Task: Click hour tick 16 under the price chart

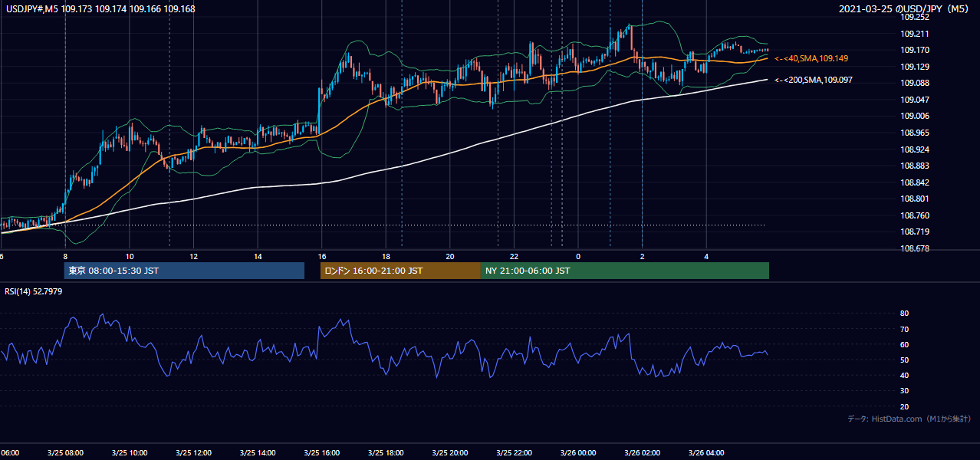Action: (x=321, y=256)
